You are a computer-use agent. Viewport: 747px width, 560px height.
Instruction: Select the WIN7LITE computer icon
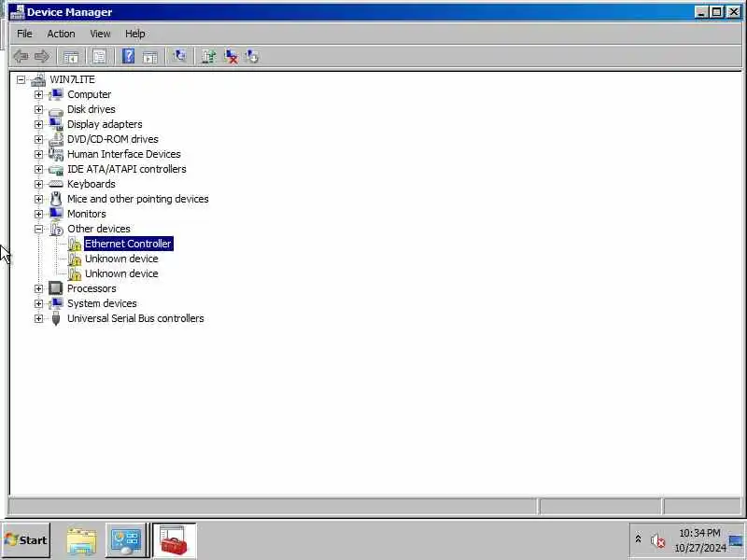pos(38,79)
